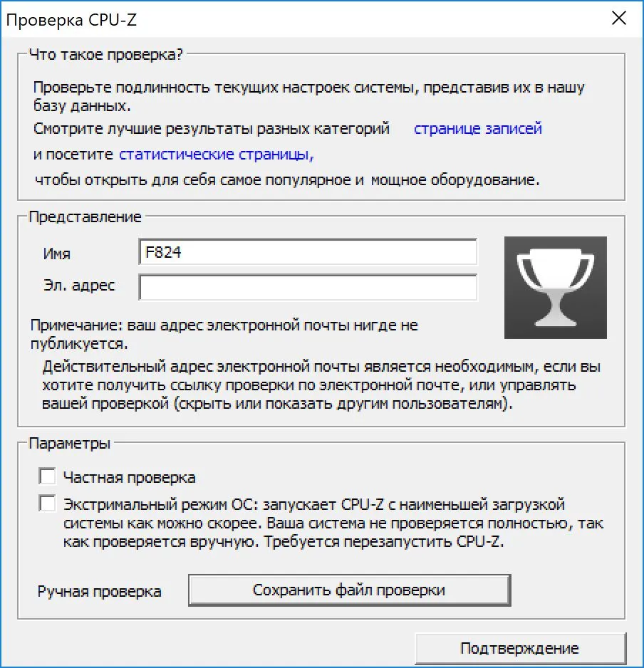Click the Сохранить файл проверки button
Image resolution: width=644 pixels, height=668 pixels.
pos(350,590)
